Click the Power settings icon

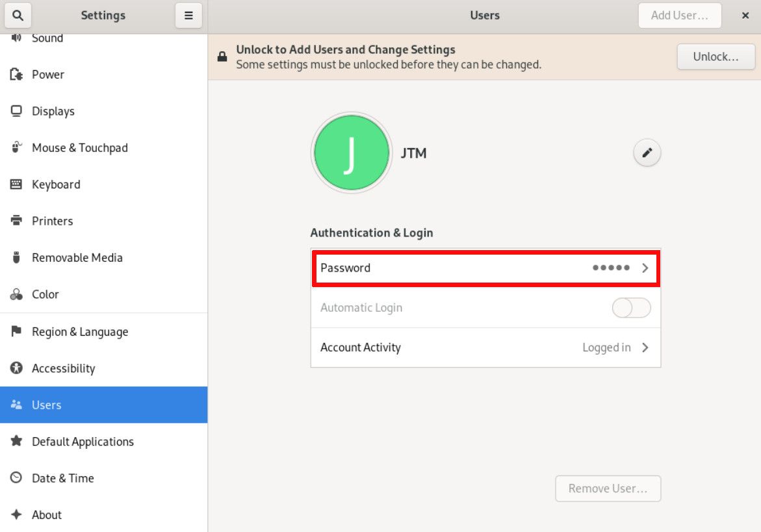pos(16,74)
